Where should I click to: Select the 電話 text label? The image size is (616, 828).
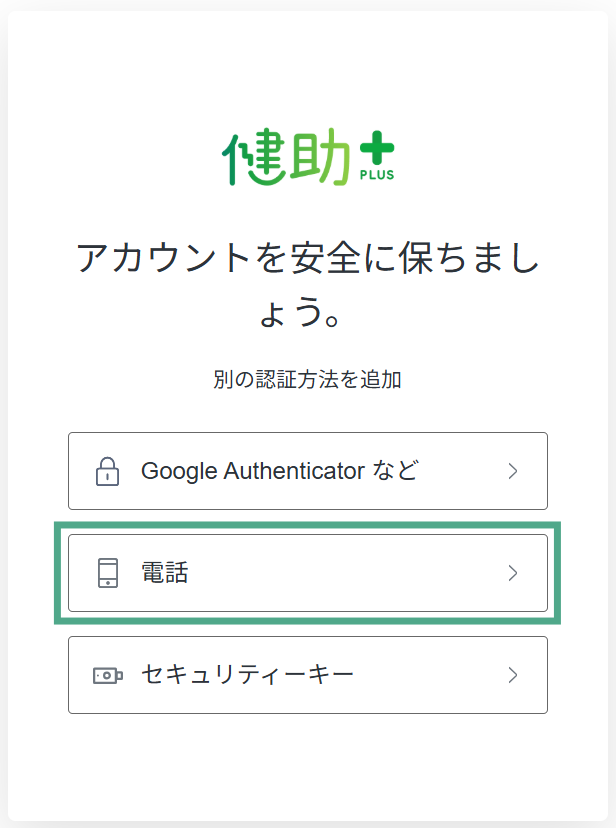[165, 573]
